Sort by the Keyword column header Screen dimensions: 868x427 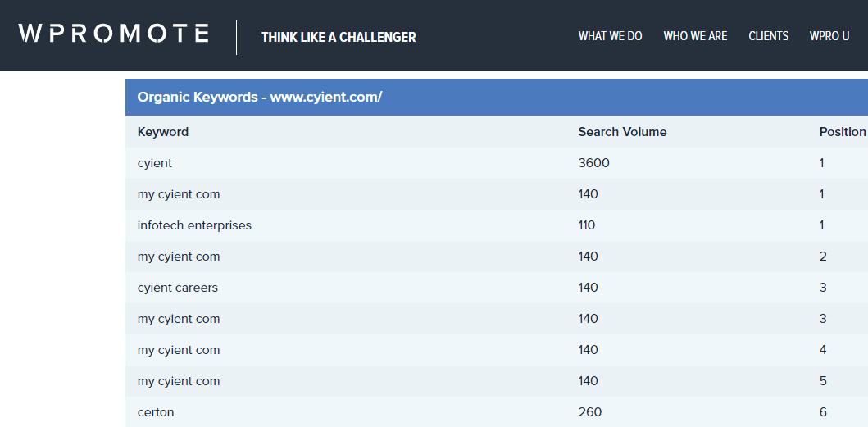163,132
